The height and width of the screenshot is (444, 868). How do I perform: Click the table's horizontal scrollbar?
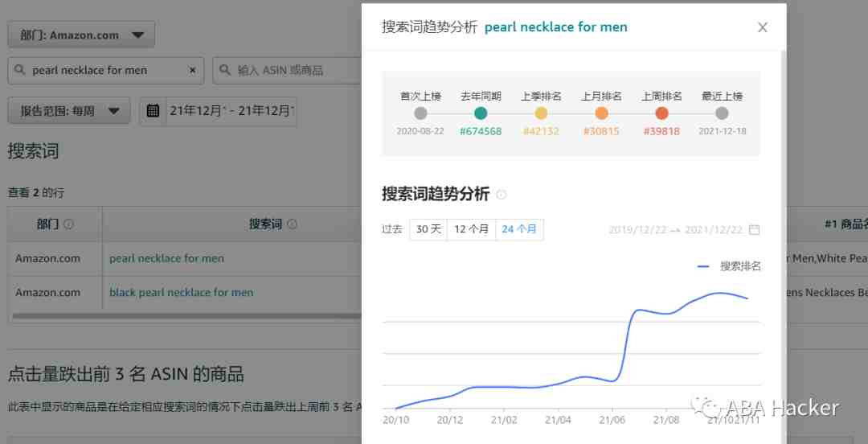pyautogui.click(x=187, y=316)
